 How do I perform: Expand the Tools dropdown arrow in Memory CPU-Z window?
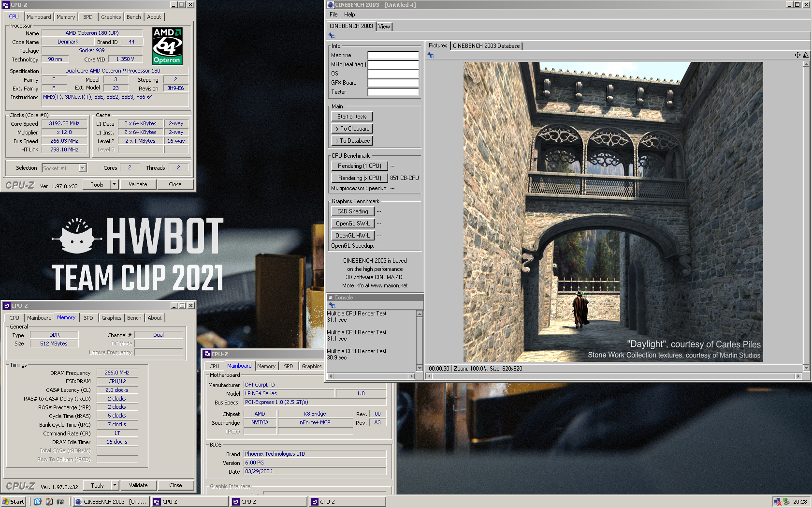[115, 485]
